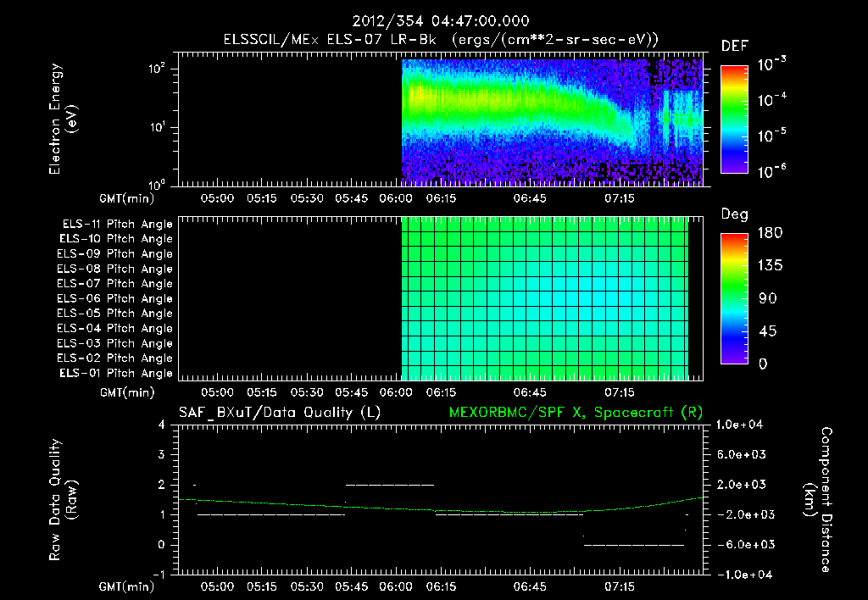Click the 'Raw Data Quality (Raw)' axis label
Image resolution: width=868 pixels, height=600 pixels.
coord(63,500)
